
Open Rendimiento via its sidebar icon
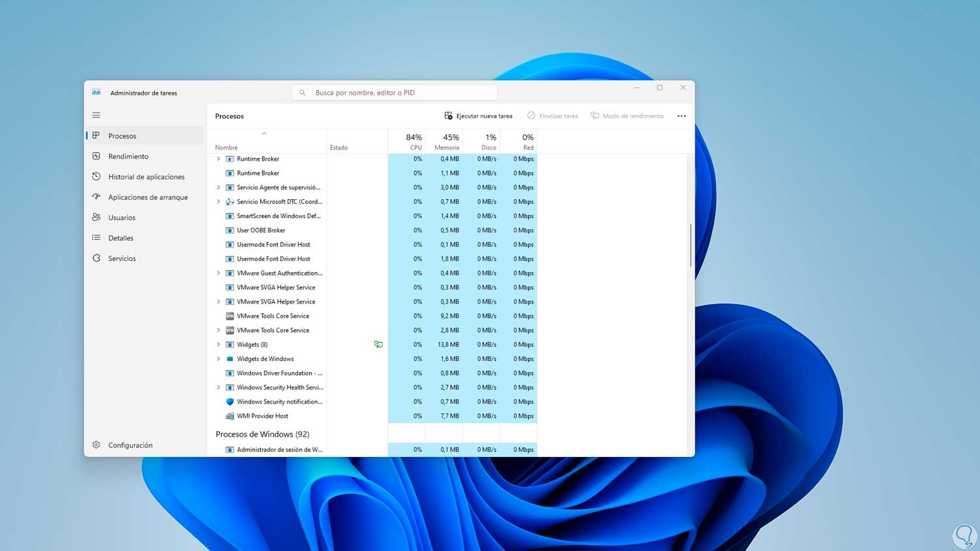pyautogui.click(x=96, y=156)
